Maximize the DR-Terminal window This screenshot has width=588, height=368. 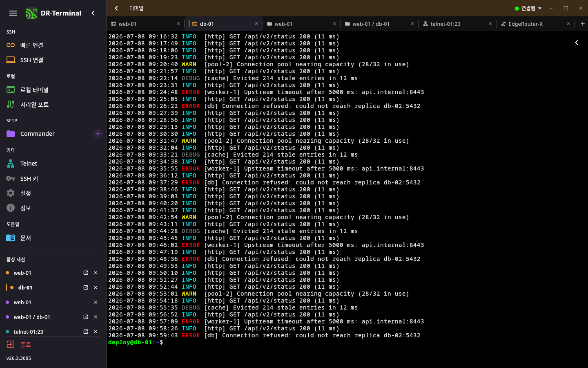566,8
